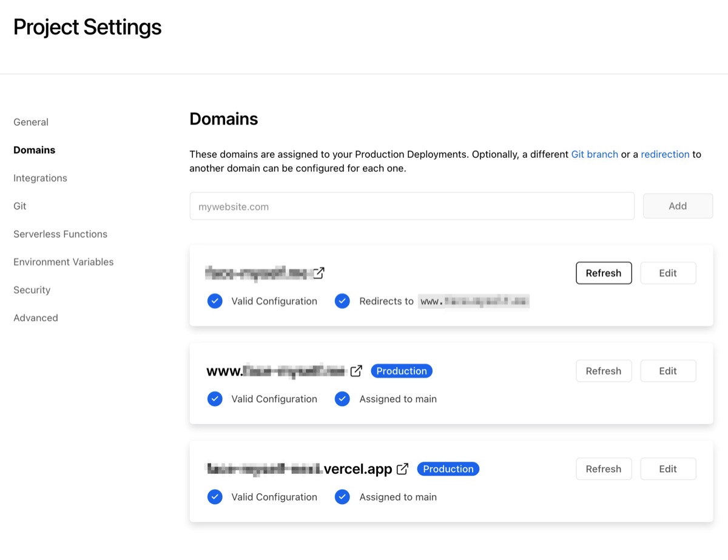728x560 pixels.
Task: Click the mywebsite.com domain input field
Action: (411, 206)
